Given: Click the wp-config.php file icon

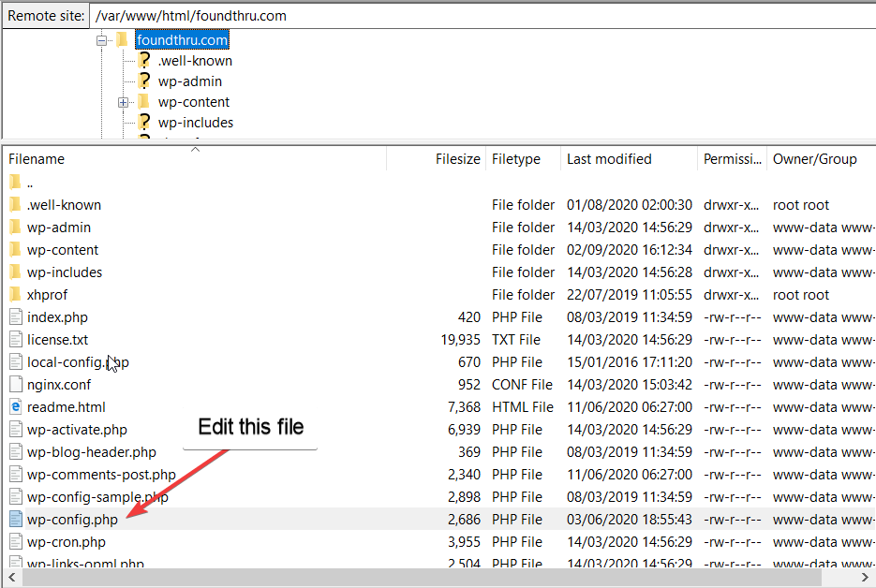Looking at the screenshot, I should click(16, 520).
